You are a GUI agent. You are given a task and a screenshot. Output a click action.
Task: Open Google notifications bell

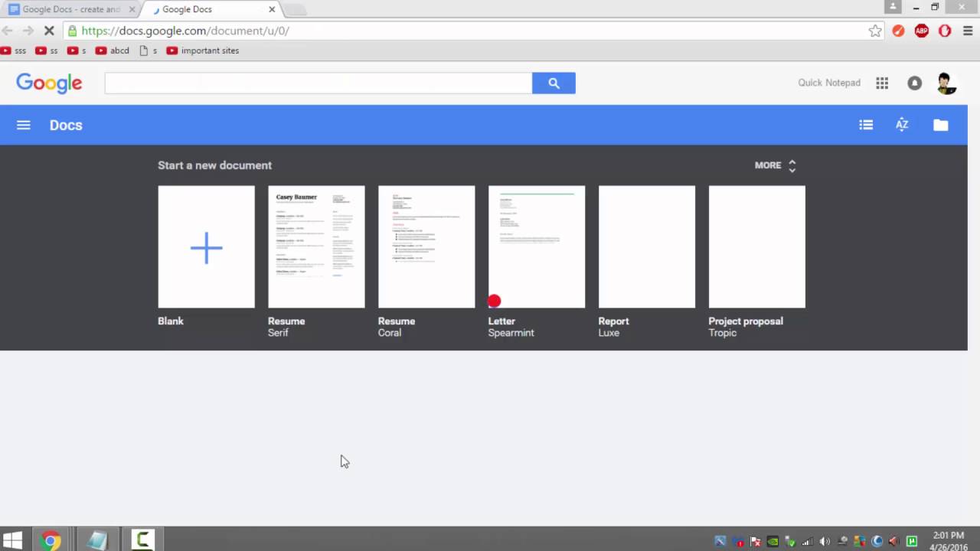coord(914,83)
